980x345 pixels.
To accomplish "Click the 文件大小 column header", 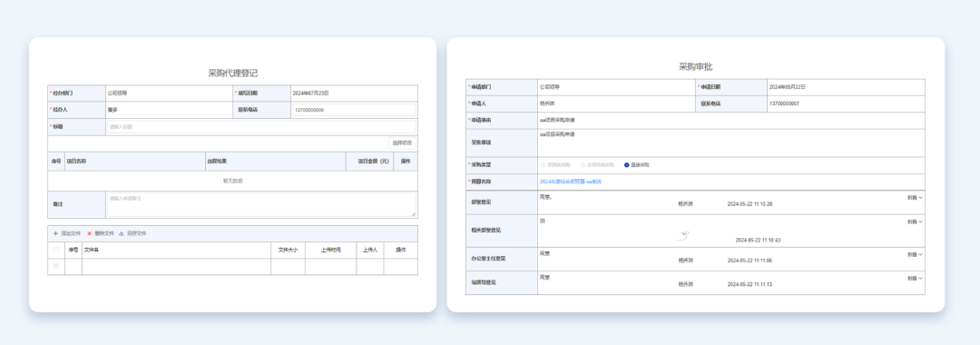I will pyautogui.click(x=288, y=250).
